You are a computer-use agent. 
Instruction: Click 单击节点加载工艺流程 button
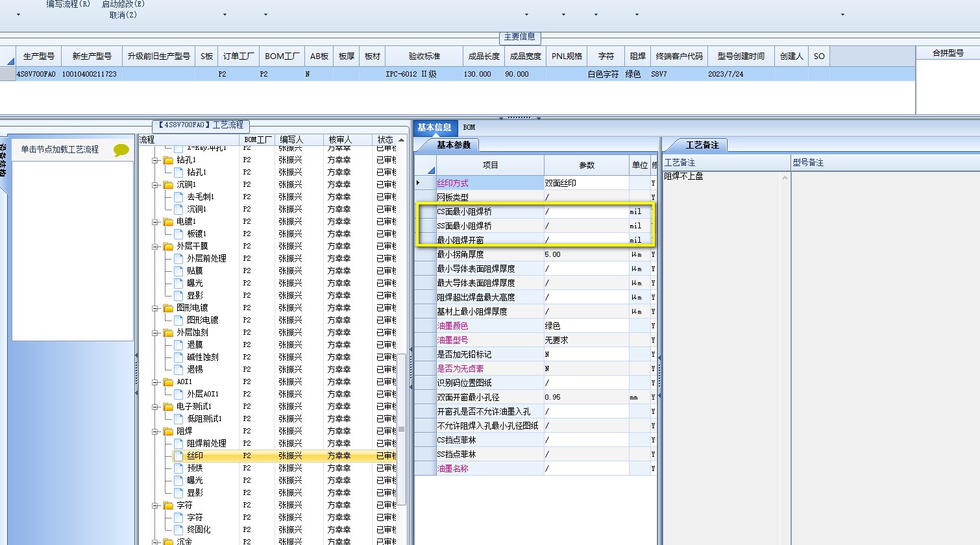click(60, 149)
